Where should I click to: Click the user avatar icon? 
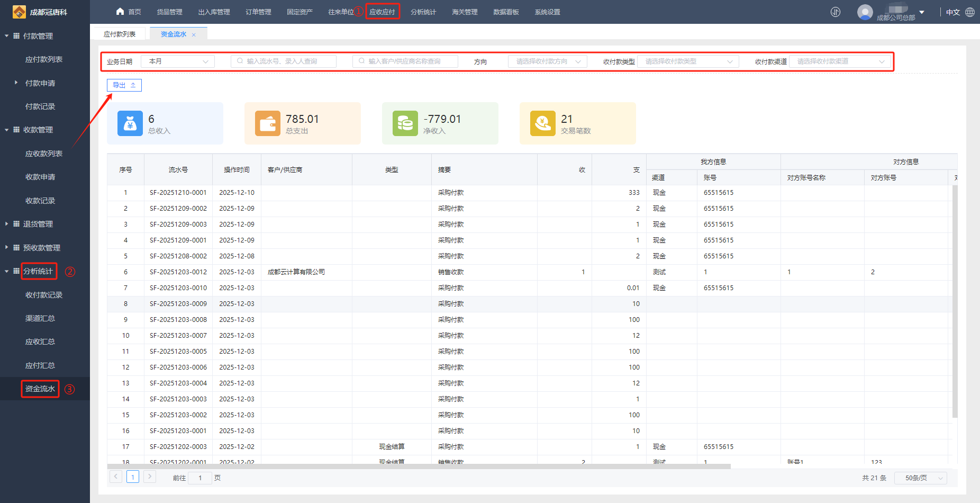pyautogui.click(x=865, y=12)
